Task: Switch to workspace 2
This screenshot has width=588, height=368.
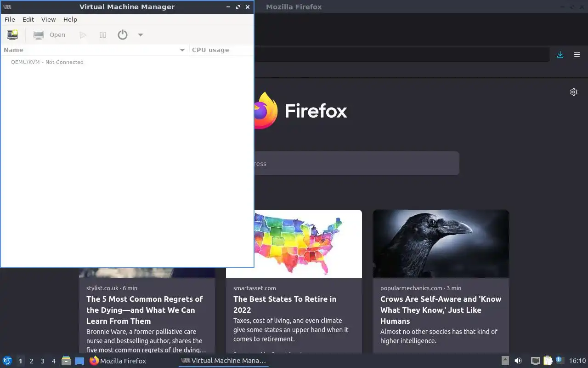Action: (x=31, y=361)
